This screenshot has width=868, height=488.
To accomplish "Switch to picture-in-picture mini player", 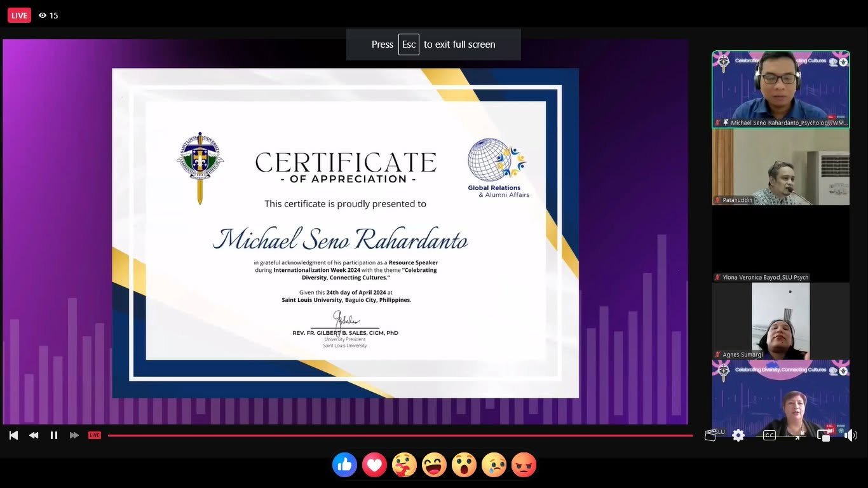I will (x=824, y=435).
